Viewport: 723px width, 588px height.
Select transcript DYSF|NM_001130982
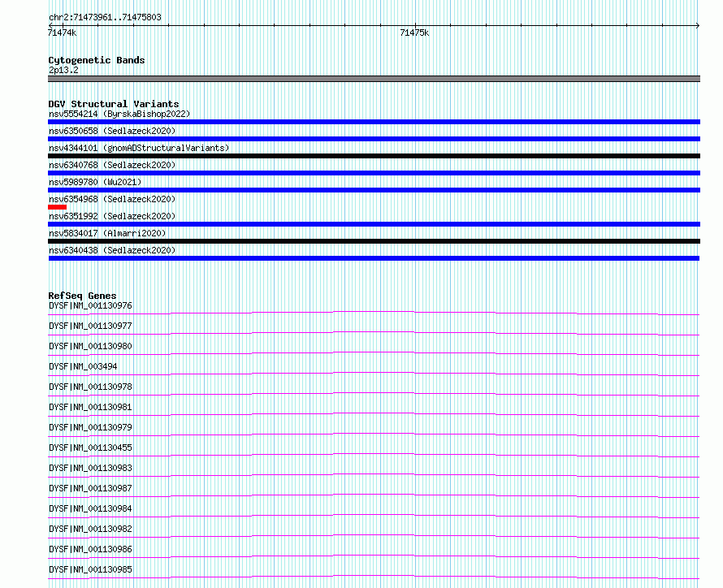(90, 529)
